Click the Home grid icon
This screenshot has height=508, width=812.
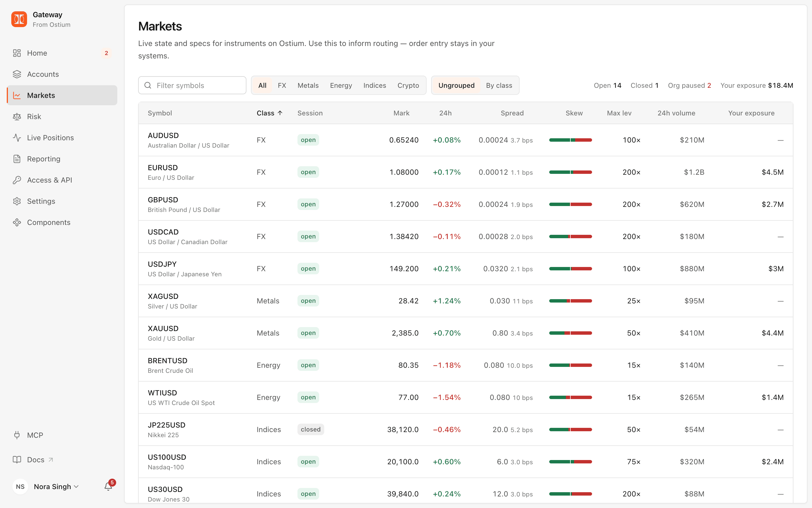17,53
